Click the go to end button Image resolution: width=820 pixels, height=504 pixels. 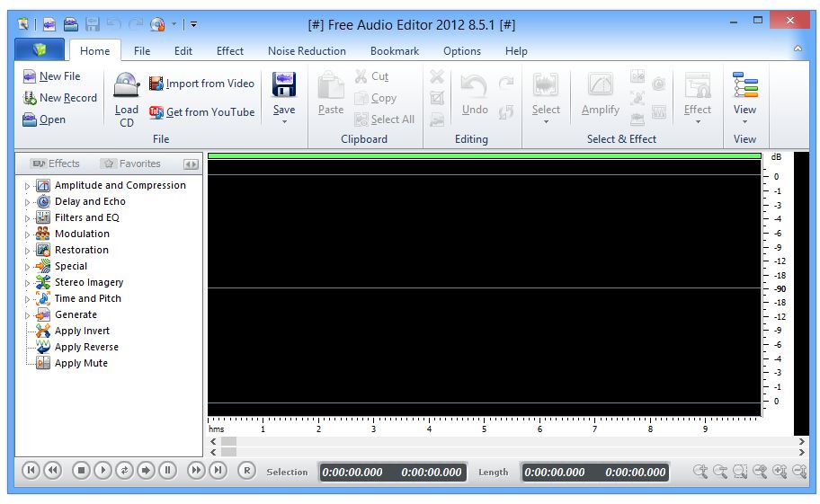[x=218, y=471]
